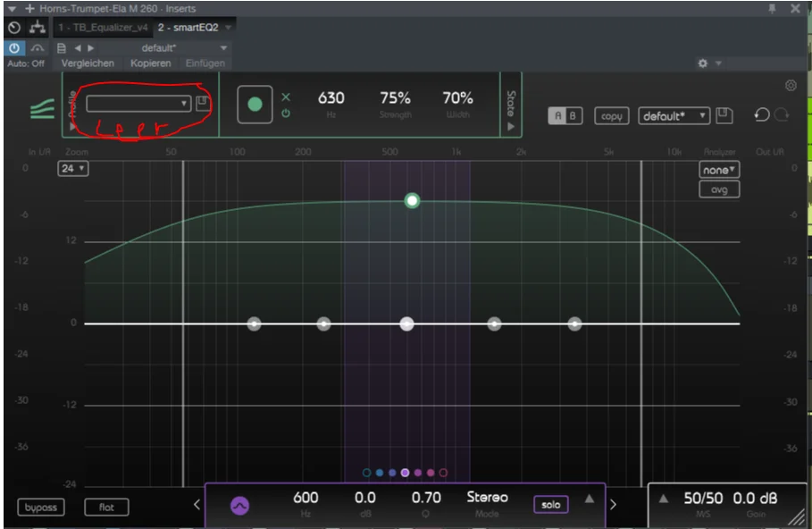Toggle the avg analyzer button

pyautogui.click(x=719, y=189)
